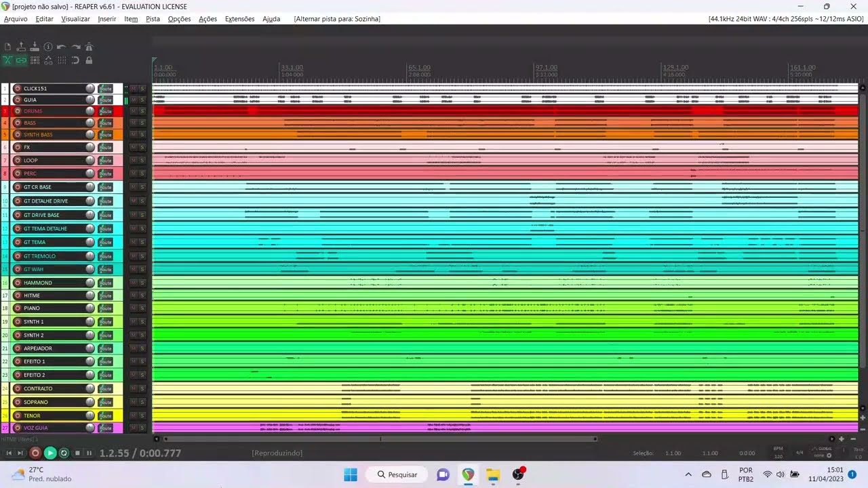Click volume knob on EFEITO 2 track
This screenshot has height=488, width=868.
pos(90,375)
